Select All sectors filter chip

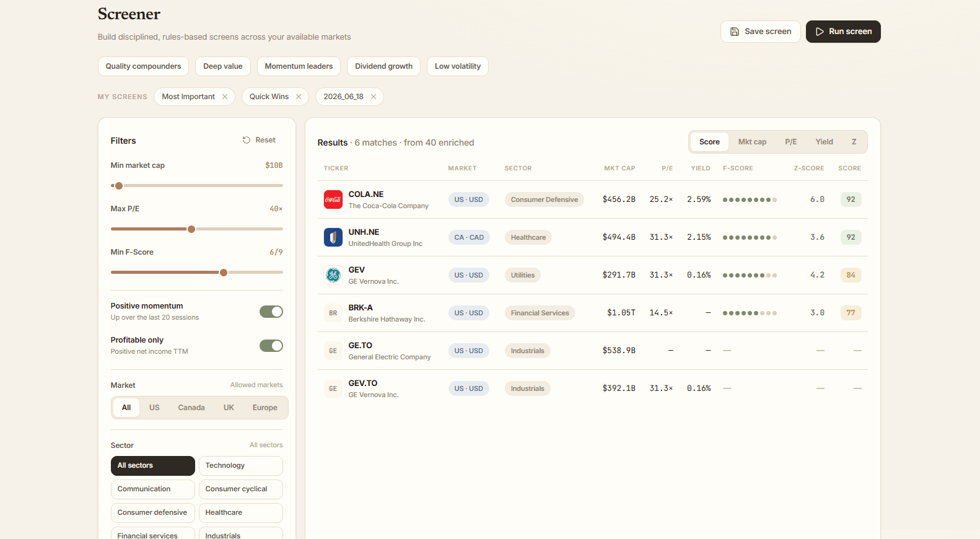coord(153,466)
